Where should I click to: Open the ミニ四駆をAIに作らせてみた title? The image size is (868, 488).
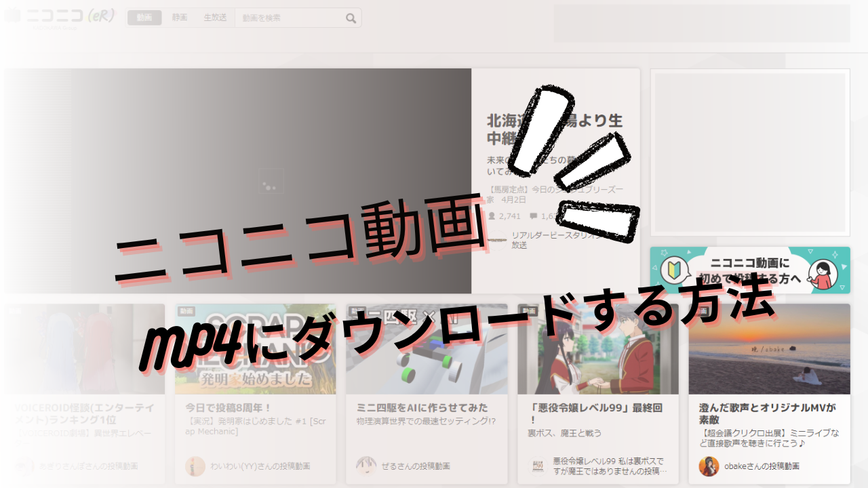[x=422, y=408]
